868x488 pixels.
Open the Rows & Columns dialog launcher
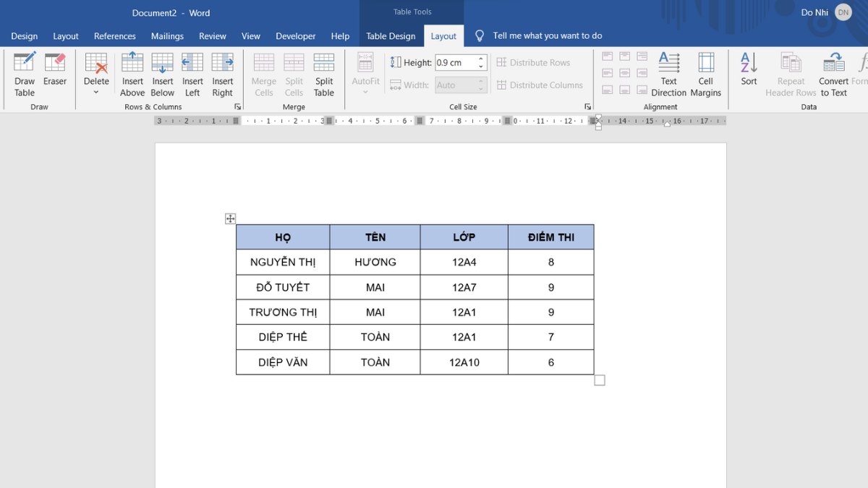coord(237,107)
